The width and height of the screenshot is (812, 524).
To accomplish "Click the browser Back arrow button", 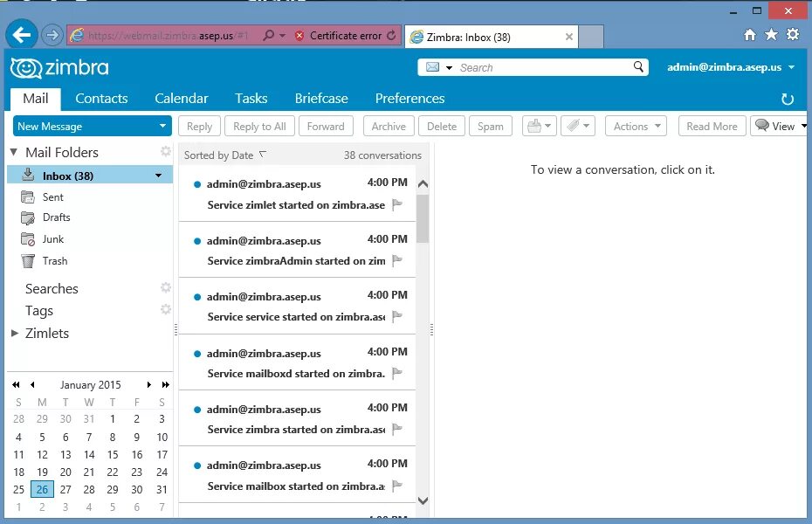I will point(22,35).
